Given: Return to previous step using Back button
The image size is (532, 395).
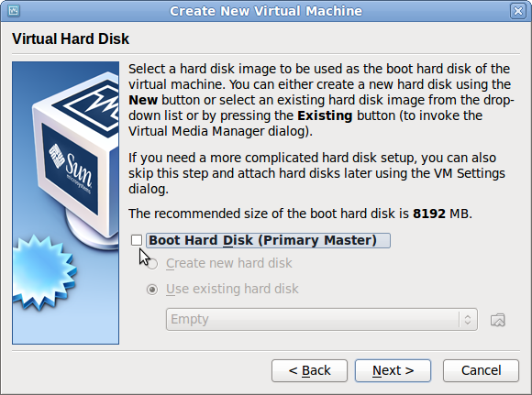Looking at the screenshot, I should [x=309, y=370].
